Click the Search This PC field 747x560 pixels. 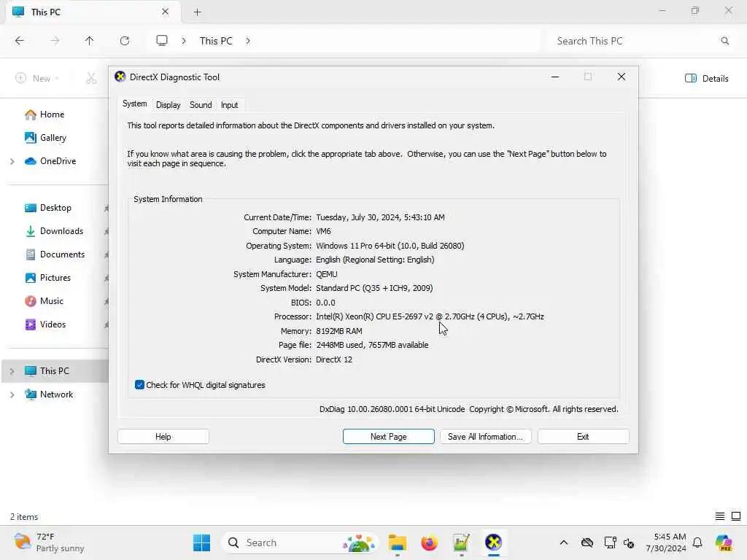[643, 41]
